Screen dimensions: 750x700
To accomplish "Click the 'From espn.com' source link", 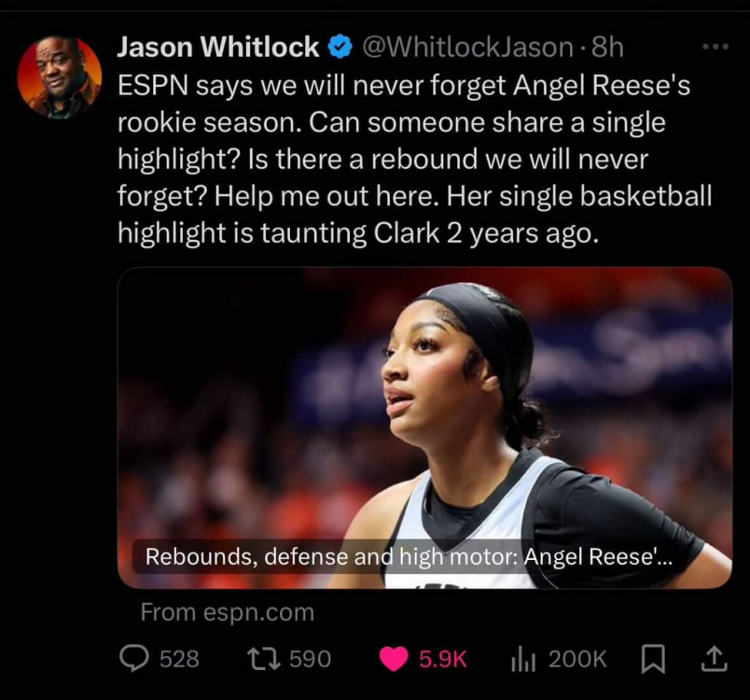I will (228, 612).
